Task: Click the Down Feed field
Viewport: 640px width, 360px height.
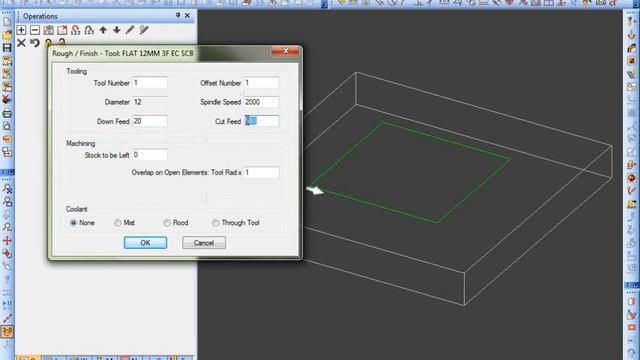Action: [x=149, y=121]
